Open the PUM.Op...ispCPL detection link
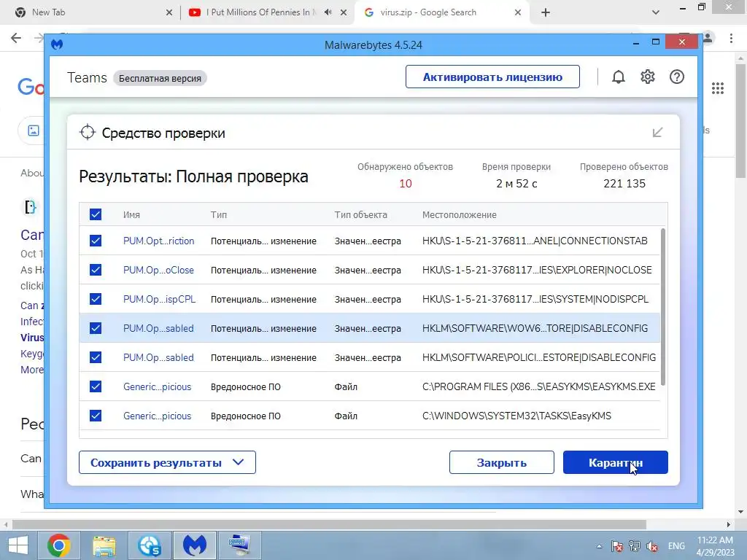Viewport: 747px width, 560px height. [x=160, y=299]
